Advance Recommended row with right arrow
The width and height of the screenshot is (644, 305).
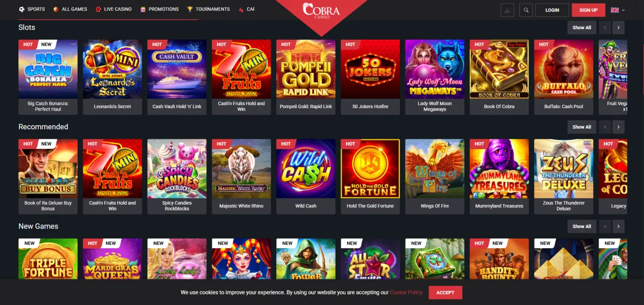[618, 127]
